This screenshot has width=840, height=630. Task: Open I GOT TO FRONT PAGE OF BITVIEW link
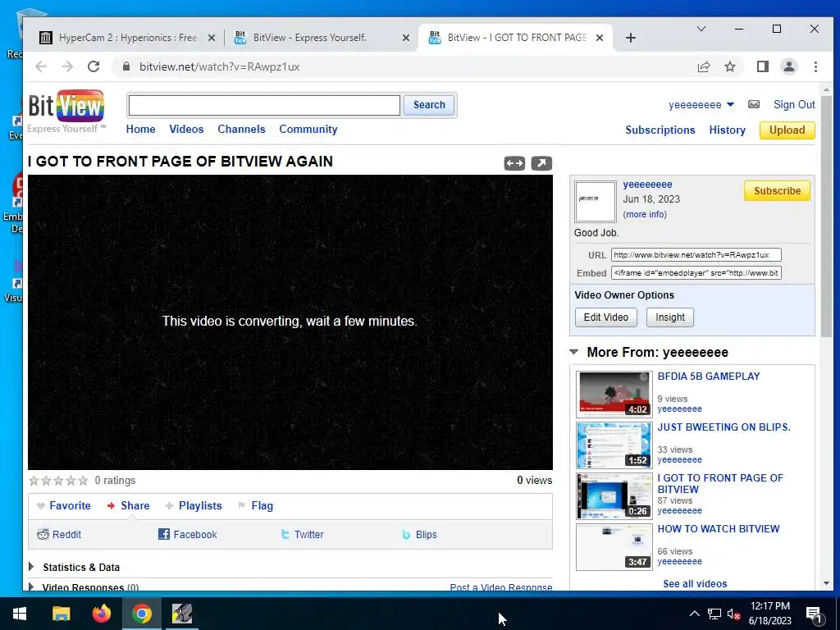coord(720,483)
